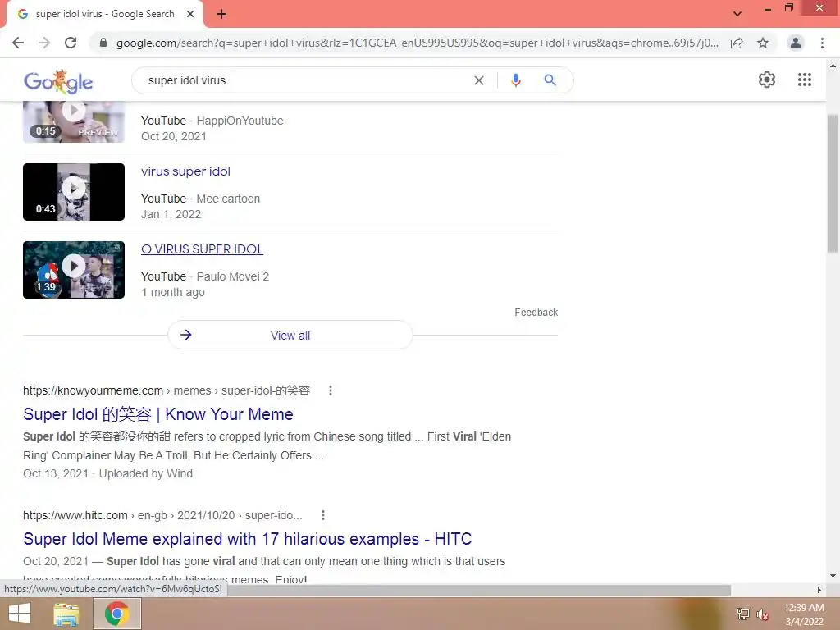Click the 'HappiOnYoutube' channel text
Viewport: 840px width, 630px height.
(x=240, y=121)
